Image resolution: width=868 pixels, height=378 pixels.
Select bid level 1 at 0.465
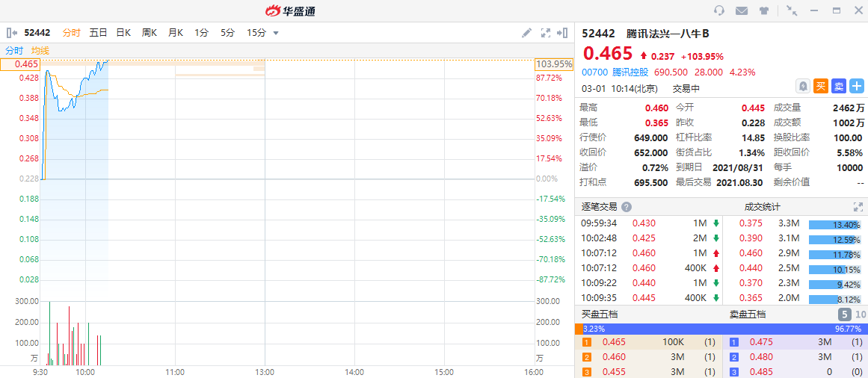point(649,342)
